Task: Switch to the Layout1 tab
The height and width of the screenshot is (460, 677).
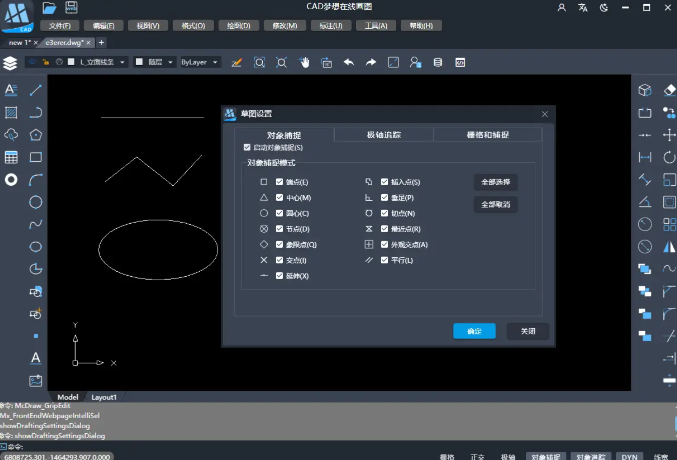Action: click(104, 397)
